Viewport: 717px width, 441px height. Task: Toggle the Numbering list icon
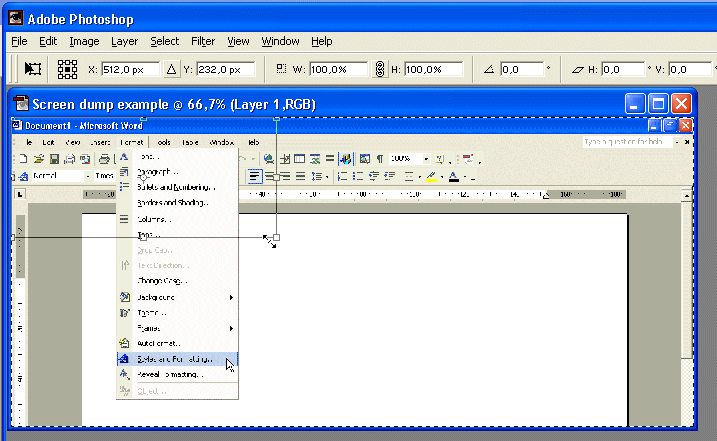click(342, 176)
